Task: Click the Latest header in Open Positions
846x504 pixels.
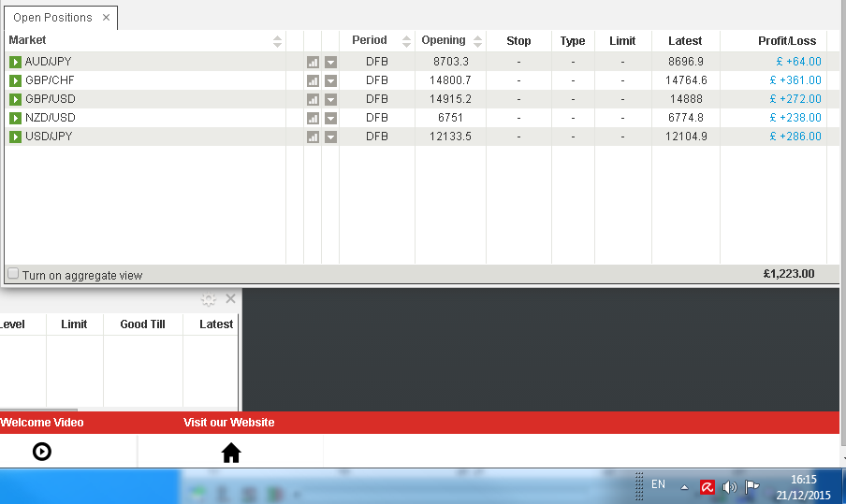Action: (685, 41)
